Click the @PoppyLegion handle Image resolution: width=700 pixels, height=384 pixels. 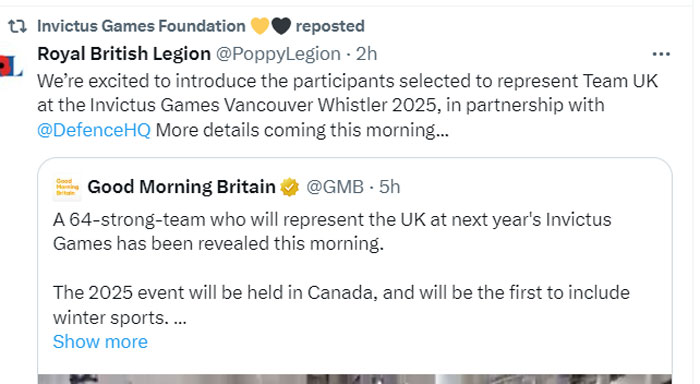pyautogui.click(x=278, y=54)
